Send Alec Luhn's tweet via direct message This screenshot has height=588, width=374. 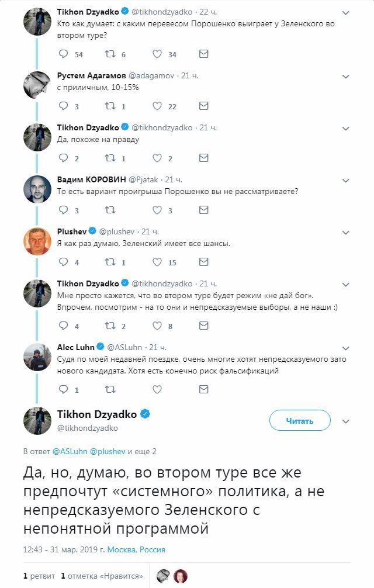click(x=203, y=389)
